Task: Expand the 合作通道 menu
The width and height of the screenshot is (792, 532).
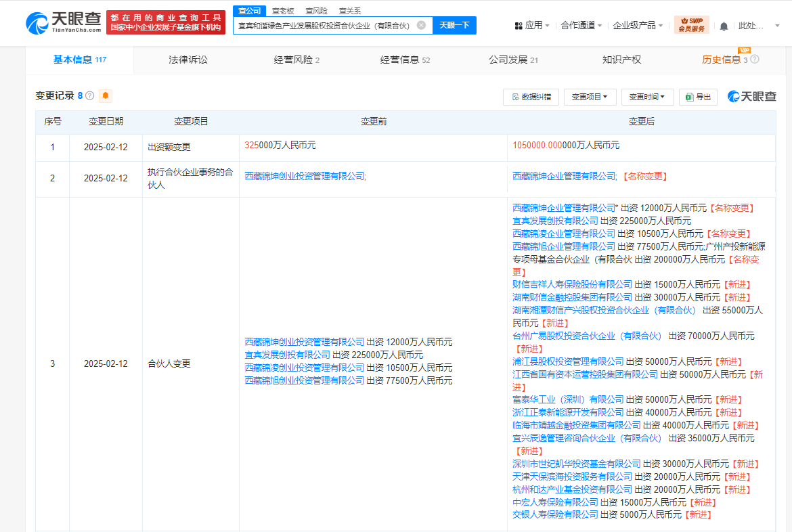Action: pos(581,25)
